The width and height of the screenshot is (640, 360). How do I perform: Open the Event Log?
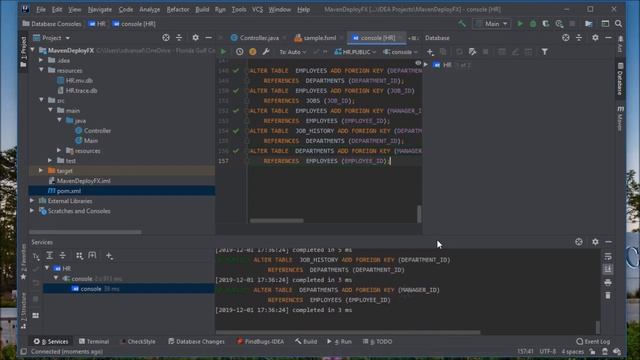click(x=593, y=341)
